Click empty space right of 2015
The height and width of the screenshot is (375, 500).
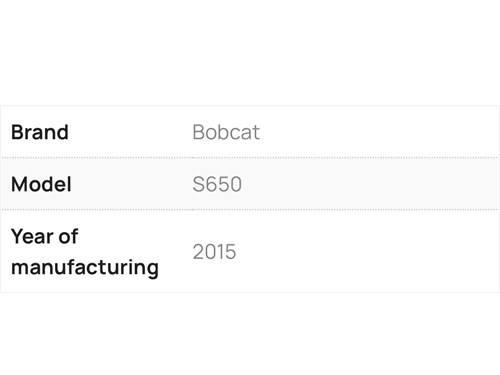[367, 252]
